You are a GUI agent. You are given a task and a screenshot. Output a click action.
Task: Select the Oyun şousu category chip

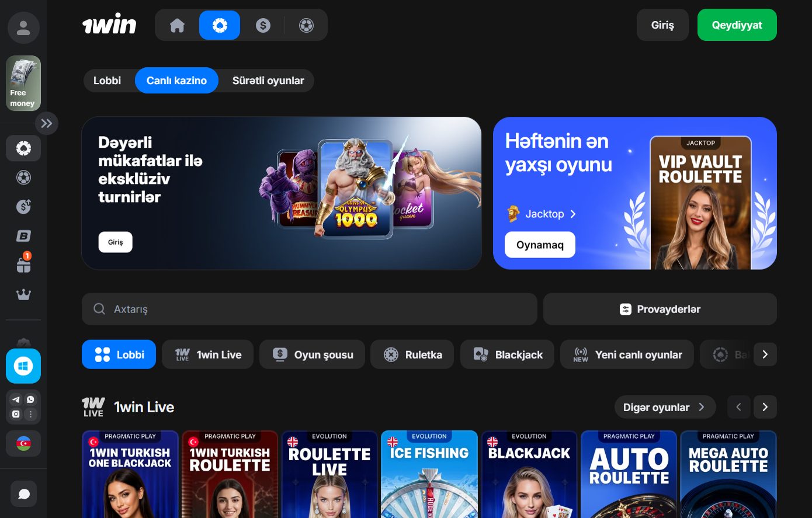point(312,354)
